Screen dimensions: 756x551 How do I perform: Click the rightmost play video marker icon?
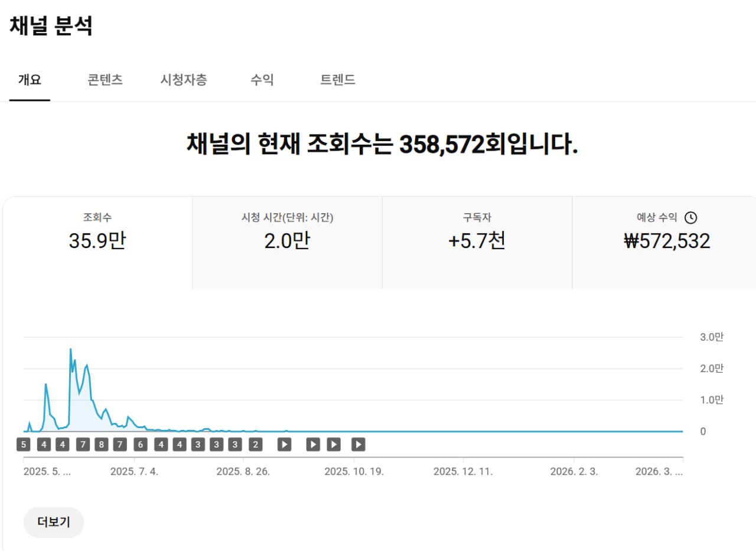359,445
